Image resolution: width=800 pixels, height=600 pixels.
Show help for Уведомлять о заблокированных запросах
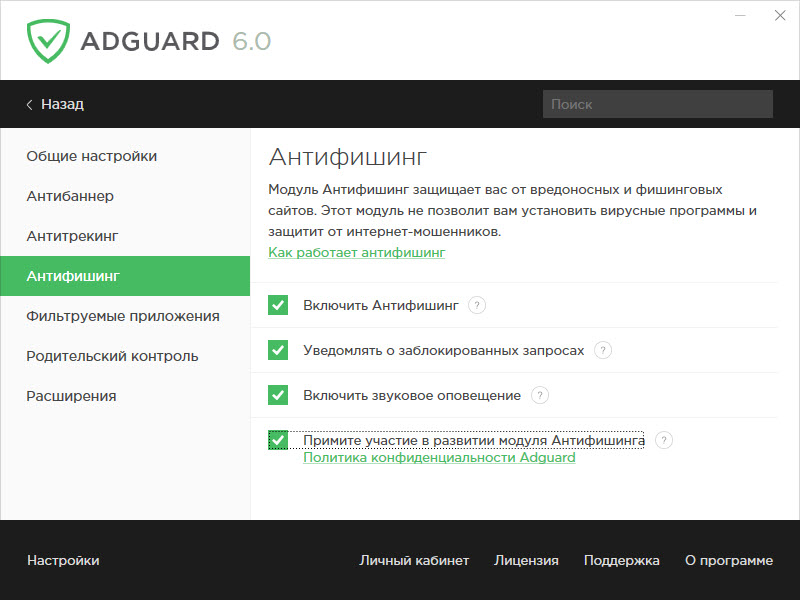pos(603,351)
